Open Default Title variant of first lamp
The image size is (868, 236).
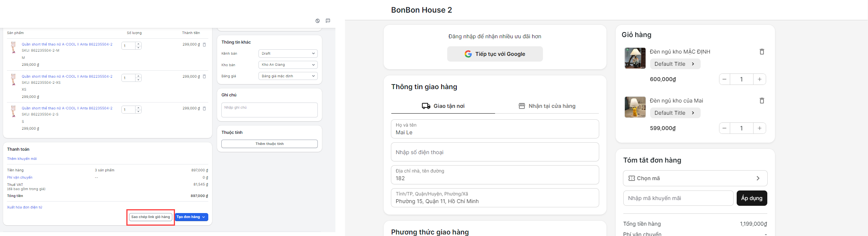point(675,64)
